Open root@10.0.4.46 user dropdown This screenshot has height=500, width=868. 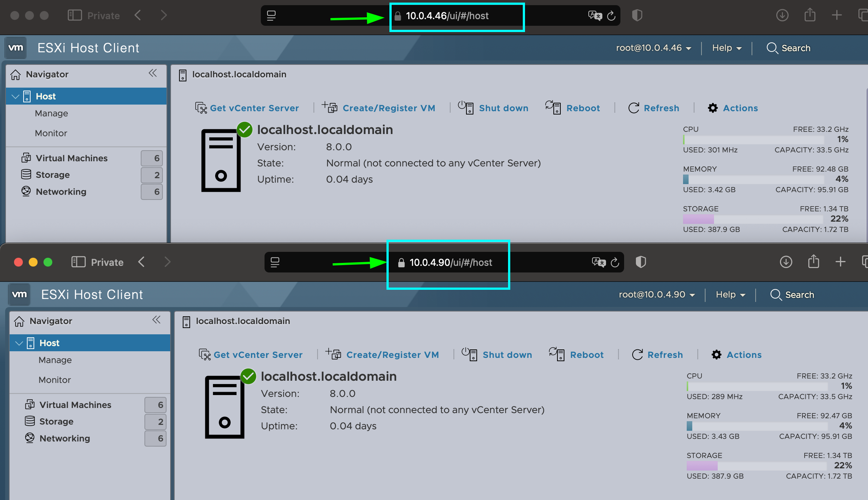[x=653, y=48]
